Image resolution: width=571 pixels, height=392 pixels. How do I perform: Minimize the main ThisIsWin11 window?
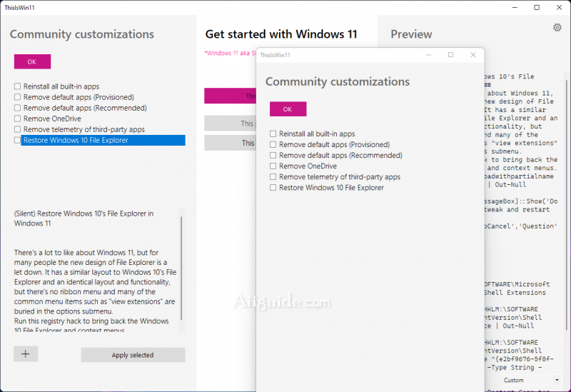click(x=515, y=7)
